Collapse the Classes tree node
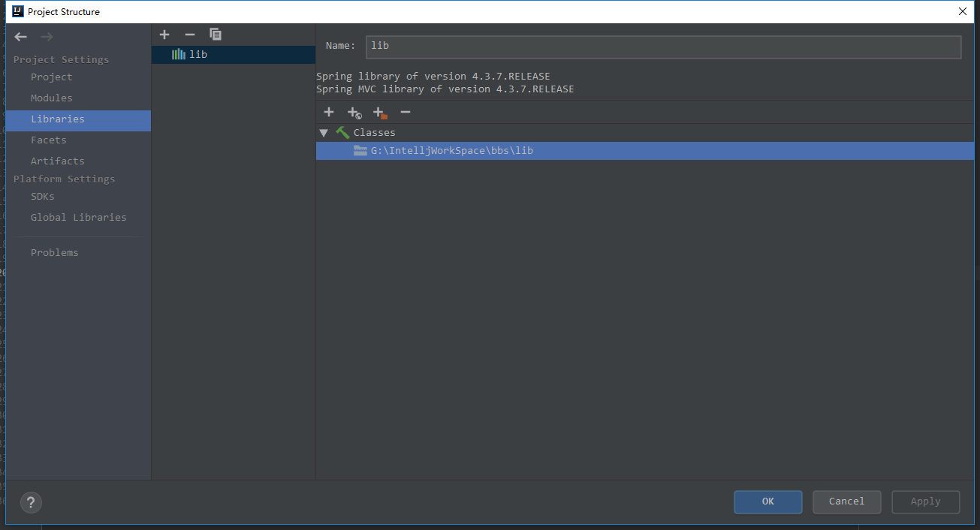Screen dimensions: 980x530 click(324, 133)
